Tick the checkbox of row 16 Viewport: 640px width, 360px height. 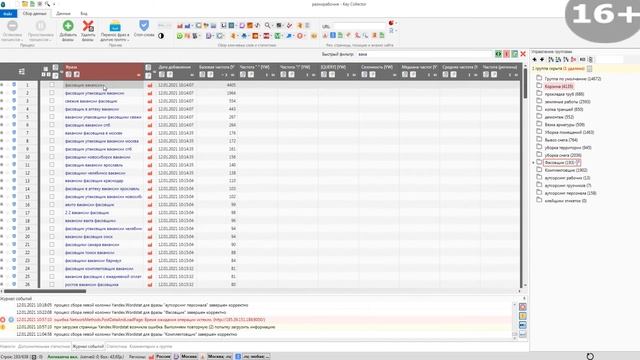point(52,204)
